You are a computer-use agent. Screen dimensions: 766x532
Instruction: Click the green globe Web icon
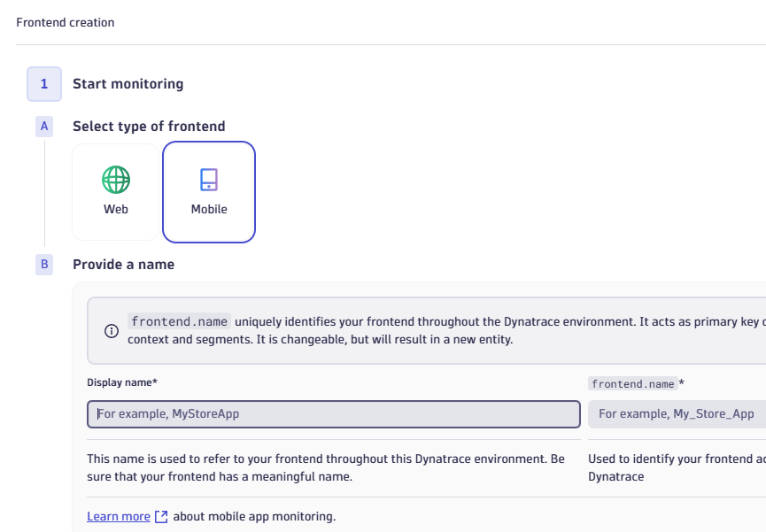pyautogui.click(x=116, y=180)
